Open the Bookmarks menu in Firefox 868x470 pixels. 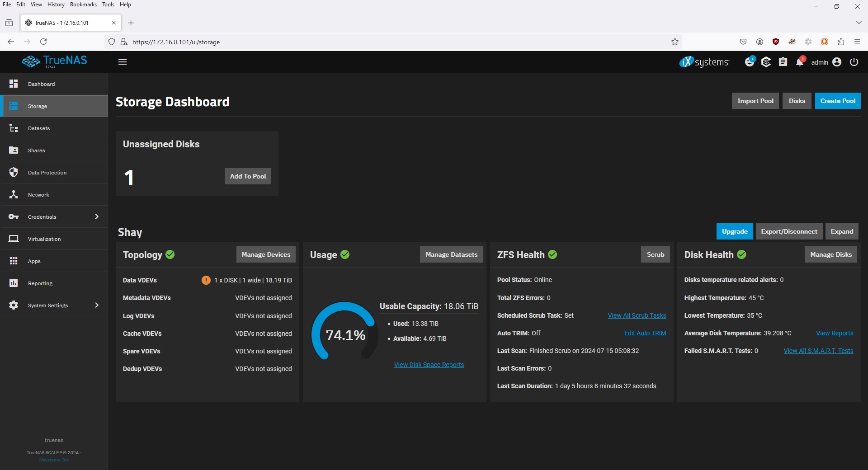point(83,5)
